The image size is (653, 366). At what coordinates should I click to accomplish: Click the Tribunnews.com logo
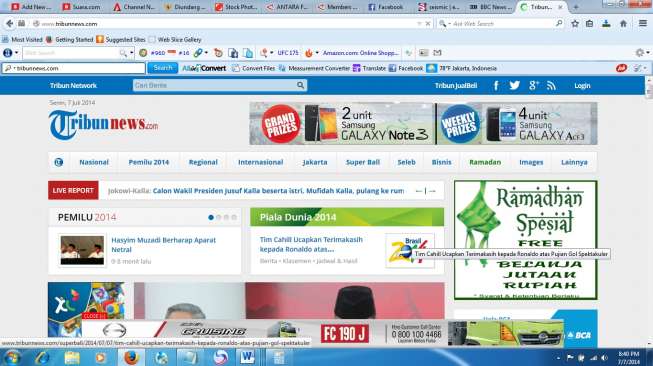click(104, 124)
